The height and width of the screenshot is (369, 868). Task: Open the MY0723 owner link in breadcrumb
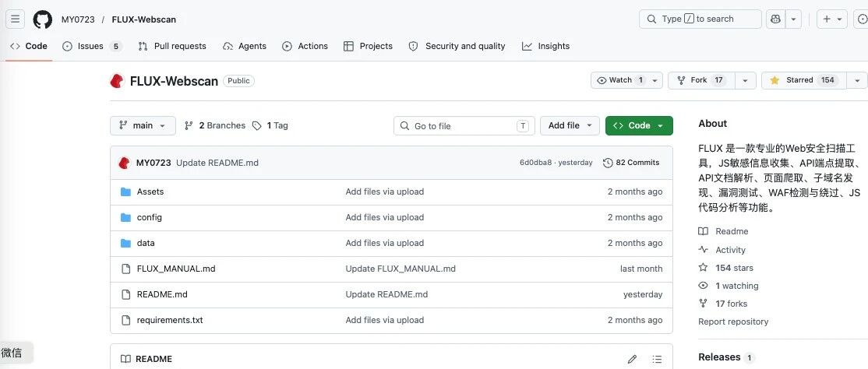point(78,19)
